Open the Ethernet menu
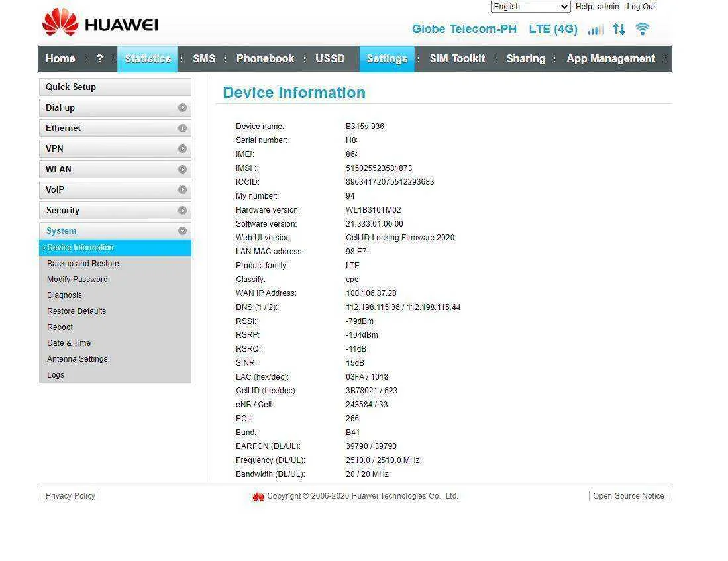728x561 pixels. click(115, 128)
